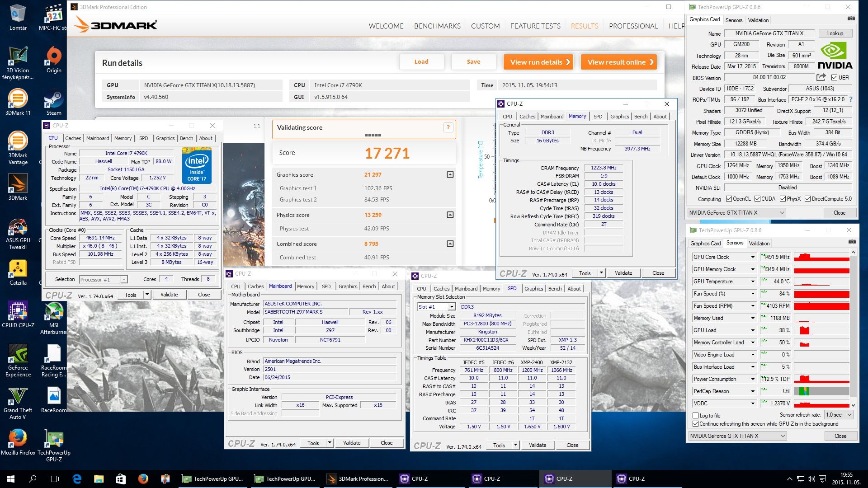Collapse the Graphics score section
This screenshot has height=488, width=868.
pos(450,174)
